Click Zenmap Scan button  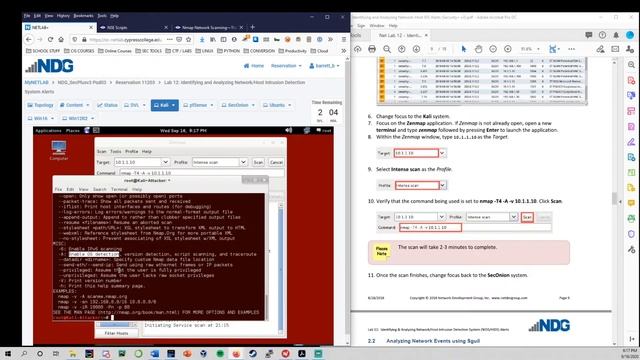click(258, 162)
